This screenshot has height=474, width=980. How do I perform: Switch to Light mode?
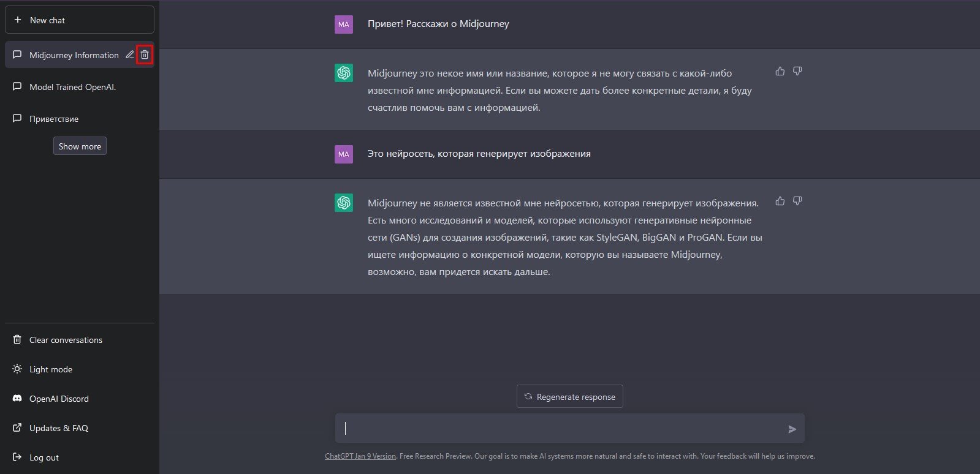pyautogui.click(x=80, y=369)
